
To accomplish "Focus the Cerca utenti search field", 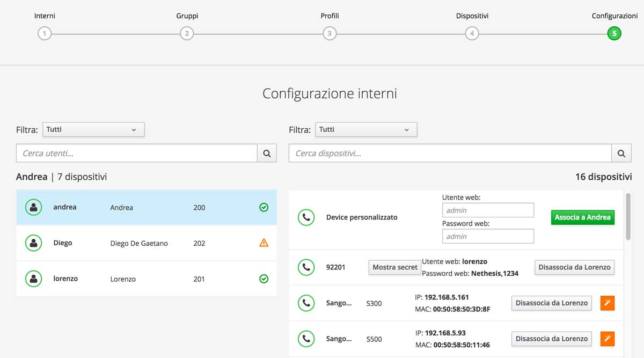I will click(137, 153).
